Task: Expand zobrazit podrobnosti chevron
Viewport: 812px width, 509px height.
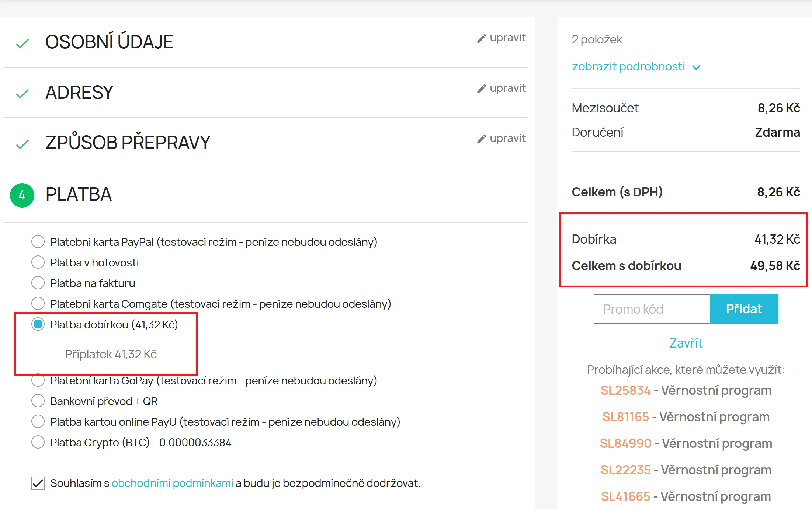Action: [696, 67]
